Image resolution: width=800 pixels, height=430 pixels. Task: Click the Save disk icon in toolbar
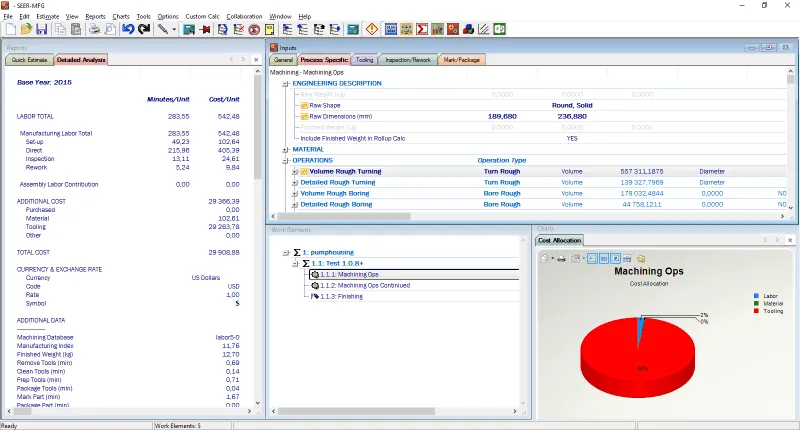pyautogui.click(x=42, y=29)
